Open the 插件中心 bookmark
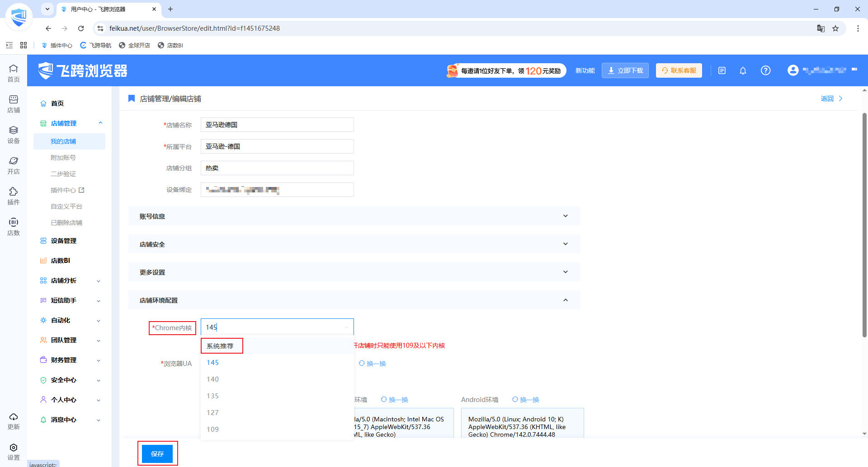Viewport: 868px width, 467px height. click(57, 45)
